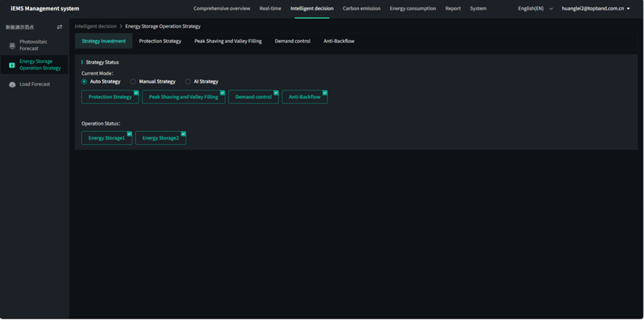Click the Load Forecast sidebar icon
The height and width of the screenshot is (320, 644).
tap(12, 84)
